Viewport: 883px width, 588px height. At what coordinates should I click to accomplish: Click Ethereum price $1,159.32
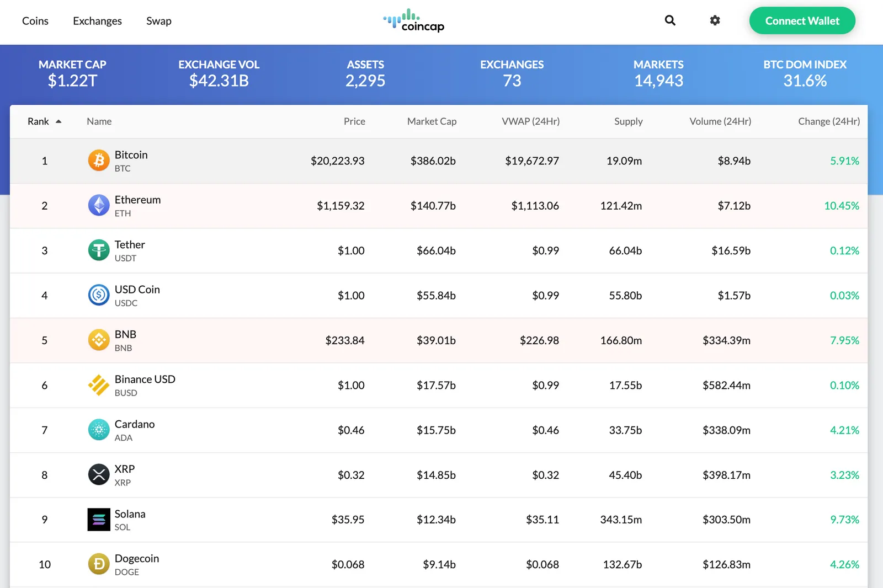[341, 206]
